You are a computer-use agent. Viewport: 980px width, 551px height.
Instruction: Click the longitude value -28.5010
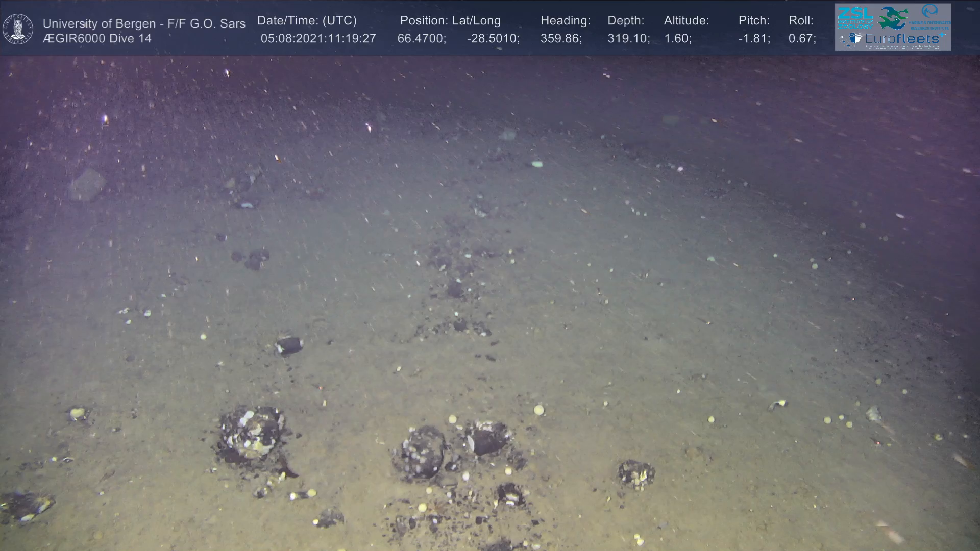coord(493,38)
